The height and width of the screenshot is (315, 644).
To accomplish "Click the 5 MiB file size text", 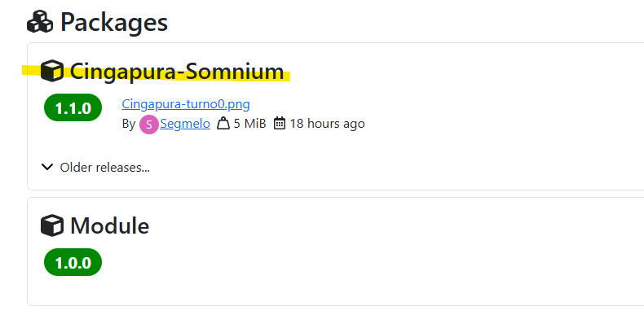I will pos(249,124).
